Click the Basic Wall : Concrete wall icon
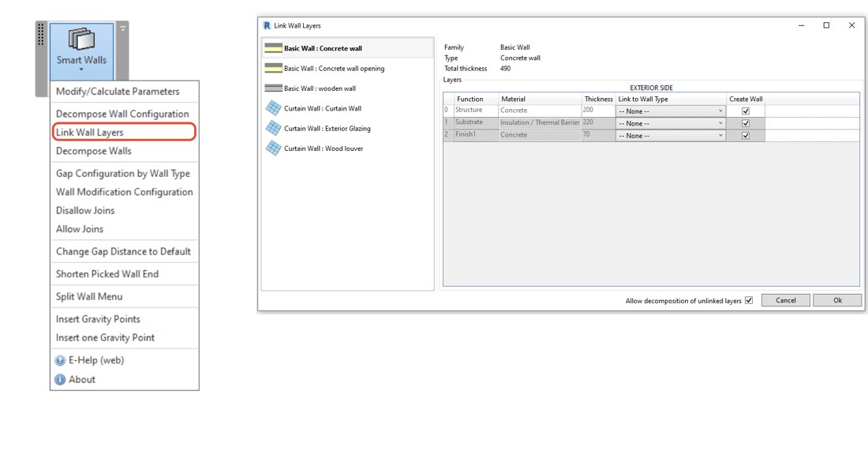Viewport: 868px width, 466px height. (x=273, y=48)
